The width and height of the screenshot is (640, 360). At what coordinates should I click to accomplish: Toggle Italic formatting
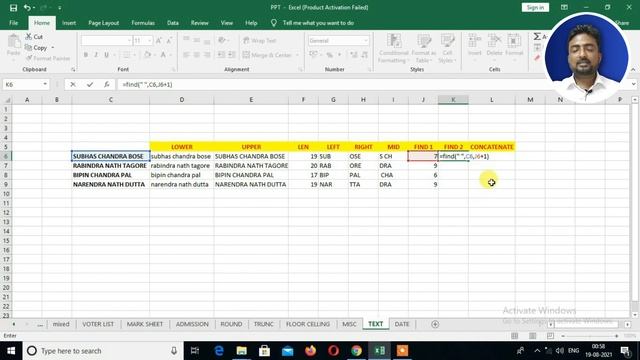click(x=96, y=55)
